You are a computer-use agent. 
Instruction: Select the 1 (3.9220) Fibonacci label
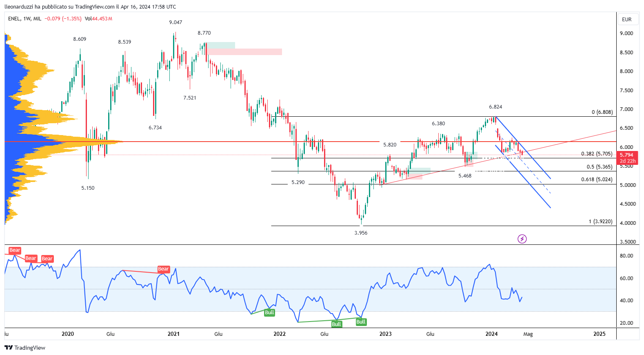pos(601,222)
